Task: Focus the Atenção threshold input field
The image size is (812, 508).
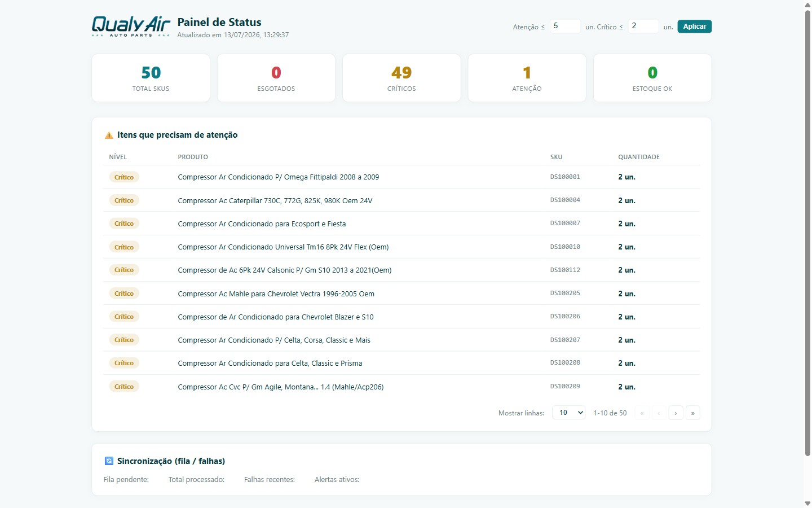Action: pos(565,26)
